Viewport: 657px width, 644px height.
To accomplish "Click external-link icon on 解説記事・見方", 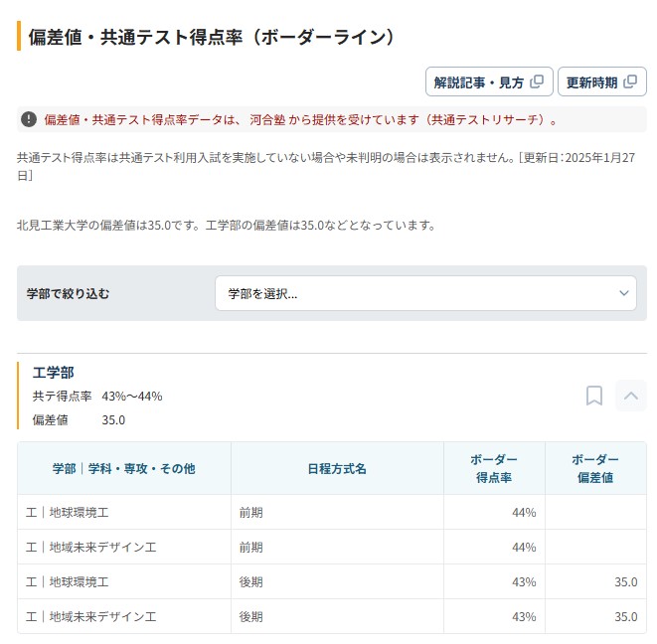I will 537,81.
